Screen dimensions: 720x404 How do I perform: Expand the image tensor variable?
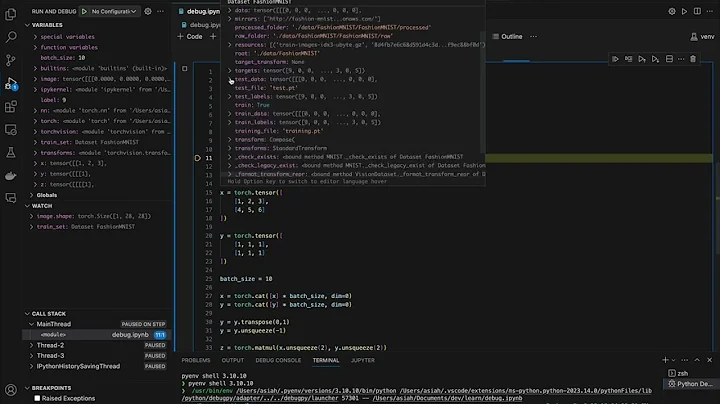click(x=35, y=79)
